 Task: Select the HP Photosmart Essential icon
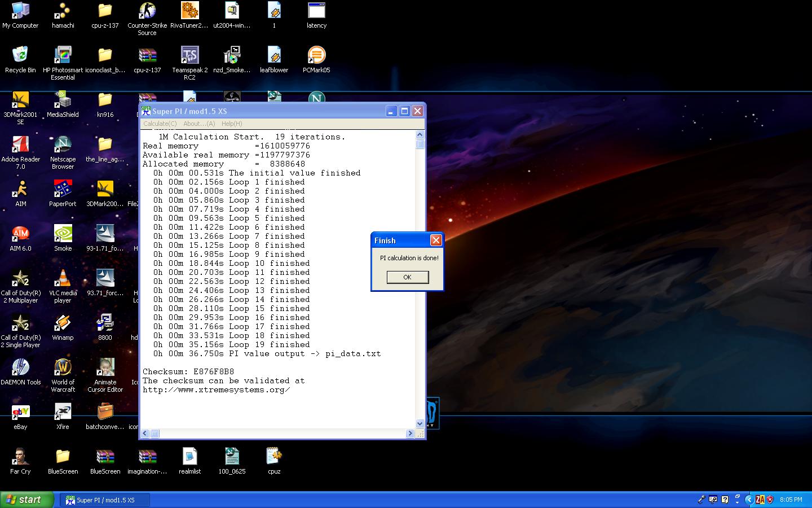[63, 63]
